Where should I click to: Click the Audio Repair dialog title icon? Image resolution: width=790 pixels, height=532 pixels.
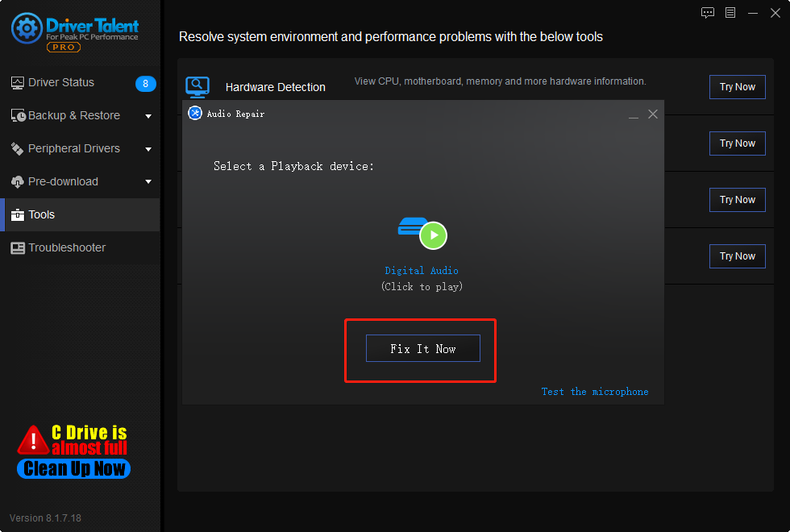click(x=195, y=114)
